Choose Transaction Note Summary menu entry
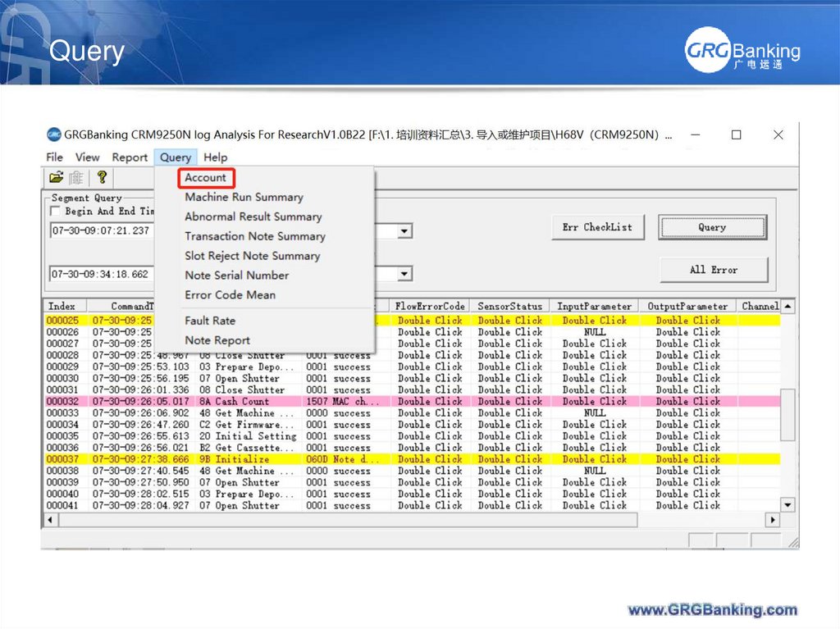Image resolution: width=840 pixels, height=629 pixels. pyautogui.click(x=255, y=236)
